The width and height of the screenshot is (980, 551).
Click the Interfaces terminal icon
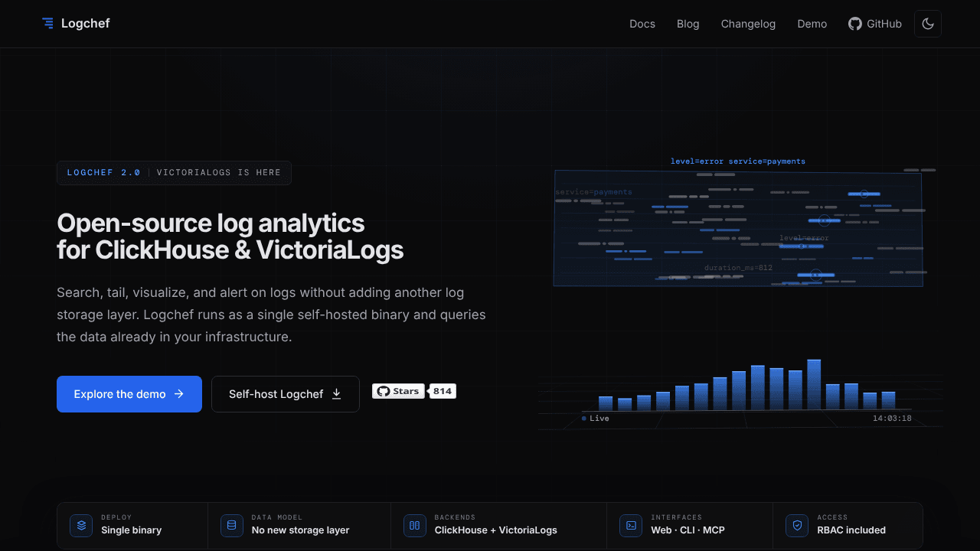point(632,526)
